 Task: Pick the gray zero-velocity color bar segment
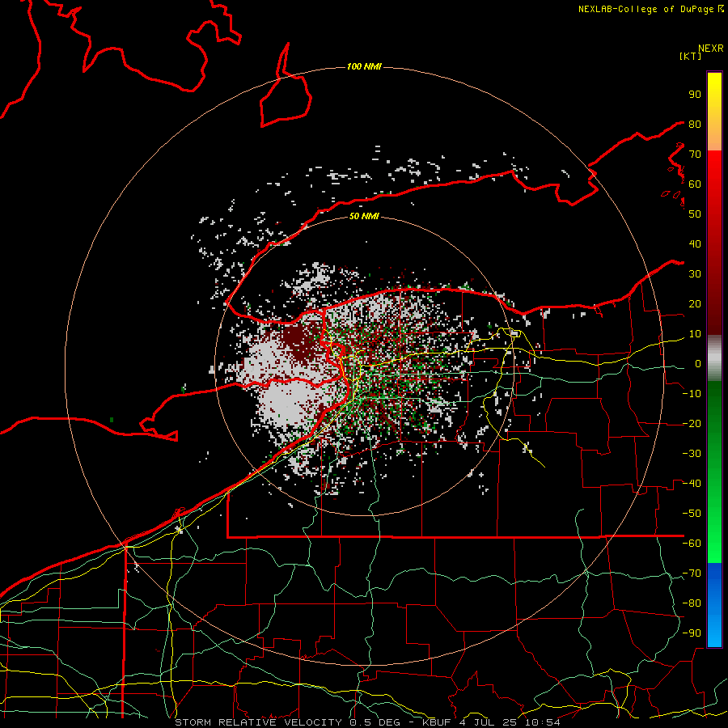click(x=714, y=358)
